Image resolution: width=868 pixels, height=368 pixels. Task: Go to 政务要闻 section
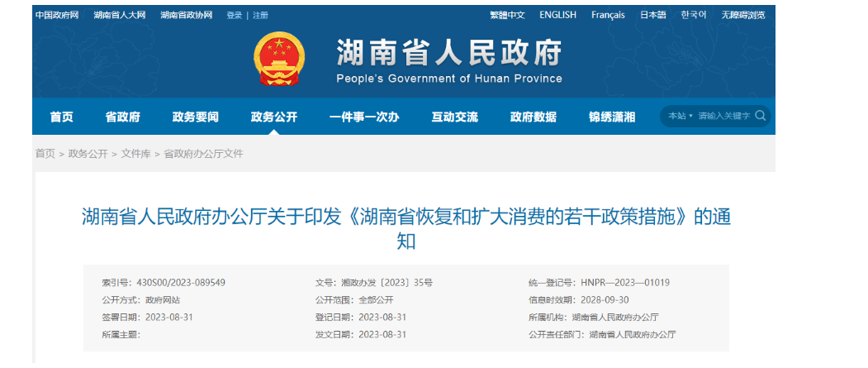(195, 117)
